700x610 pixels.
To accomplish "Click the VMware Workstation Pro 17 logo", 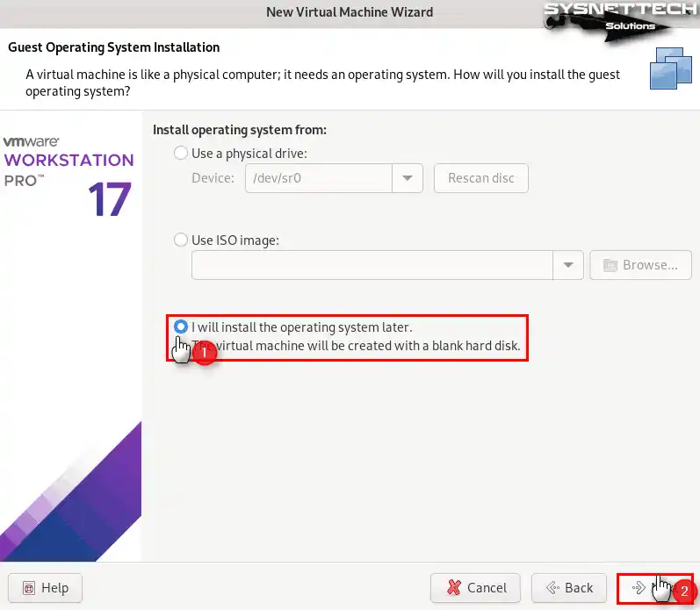I will [69, 176].
